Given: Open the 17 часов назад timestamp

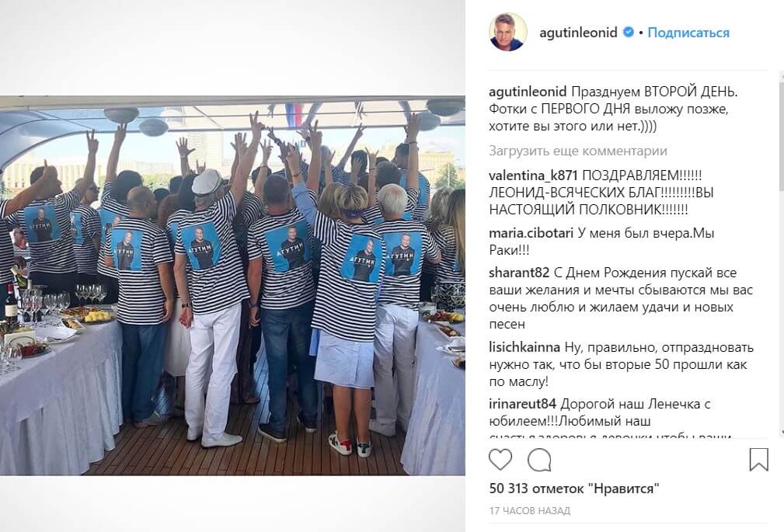Looking at the screenshot, I should click(x=529, y=510).
